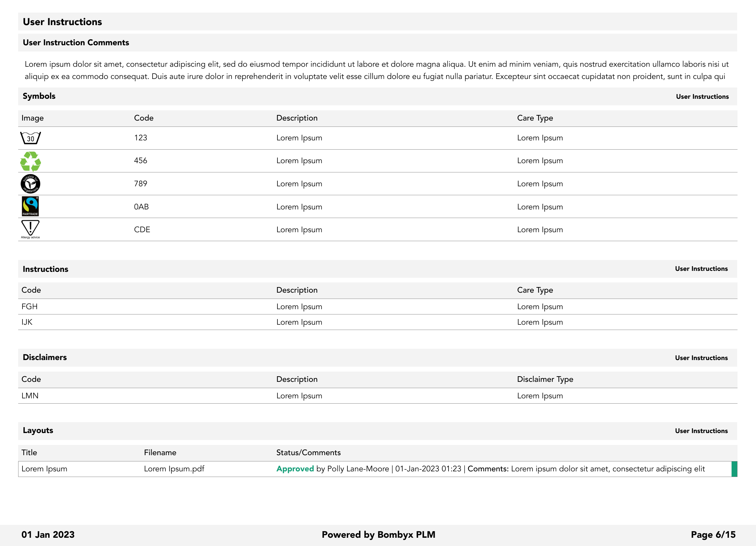Click User Instructions label beside Disclaimers
The image size is (756, 546).
click(701, 358)
